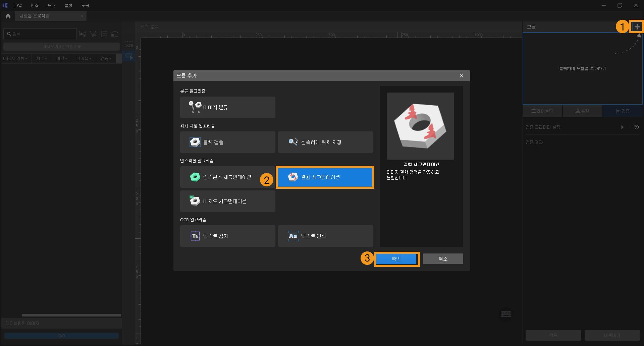The width and height of the screenshot is (644, 346).
Task: Select the 텍스트 인식 OCR tile
Action: [x=325, y=236]
